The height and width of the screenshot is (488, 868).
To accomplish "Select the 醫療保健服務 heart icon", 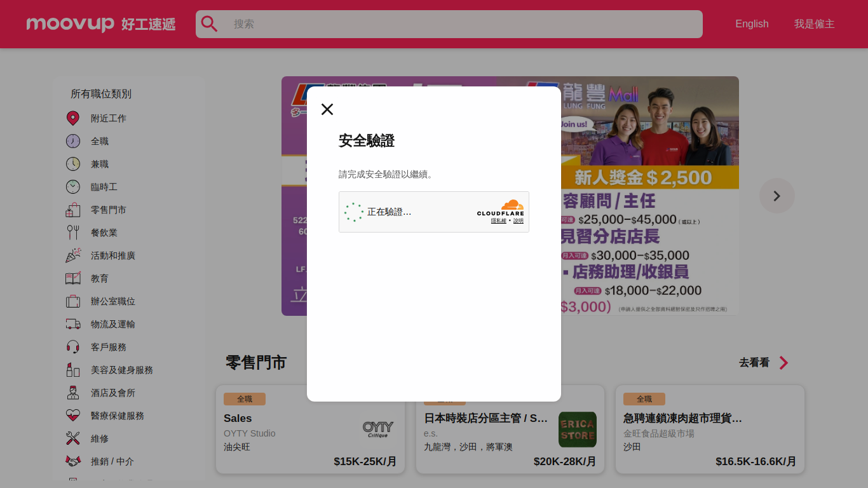I will (73, 416).
